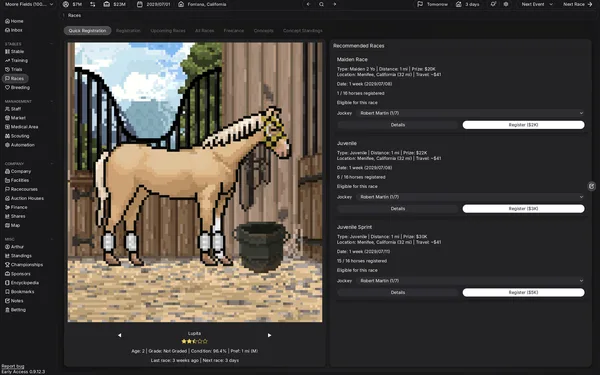This screenshot has height=375, width=600.
Task: Open the Bookmarks page
Action: [x=20, y=292]
